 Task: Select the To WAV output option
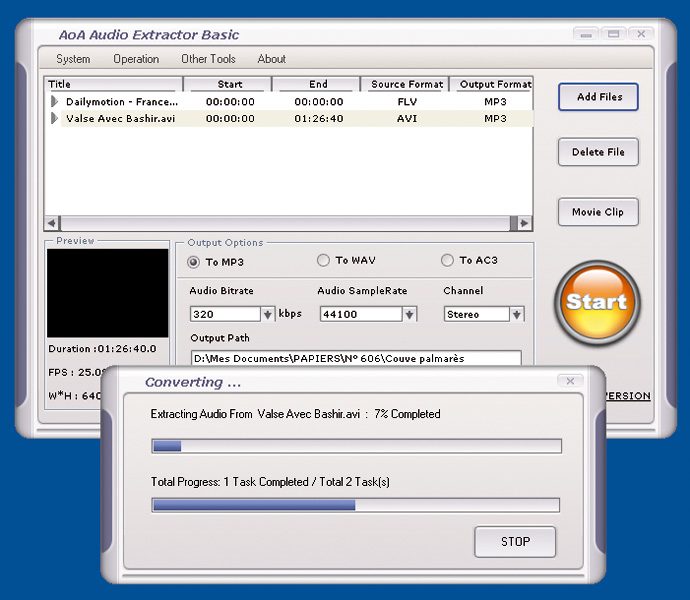pos(323,261)
